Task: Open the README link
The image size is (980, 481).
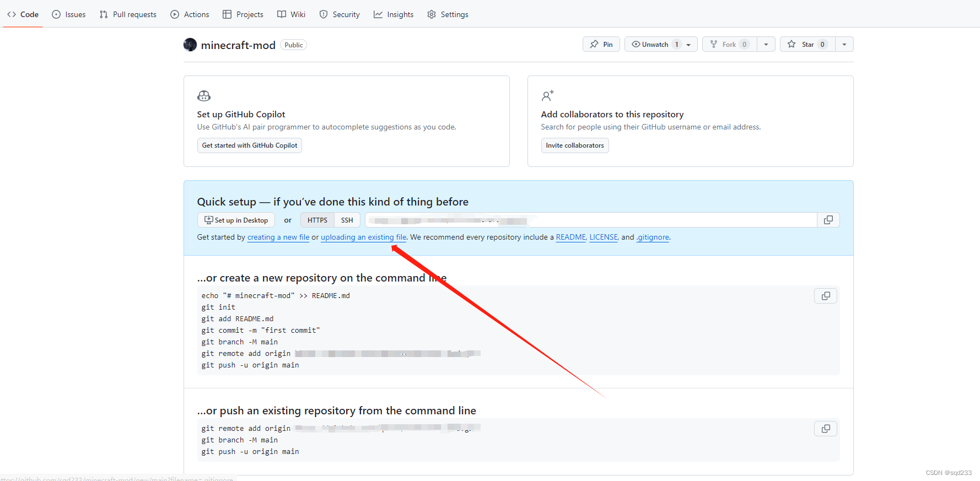Action: point(571,237)
